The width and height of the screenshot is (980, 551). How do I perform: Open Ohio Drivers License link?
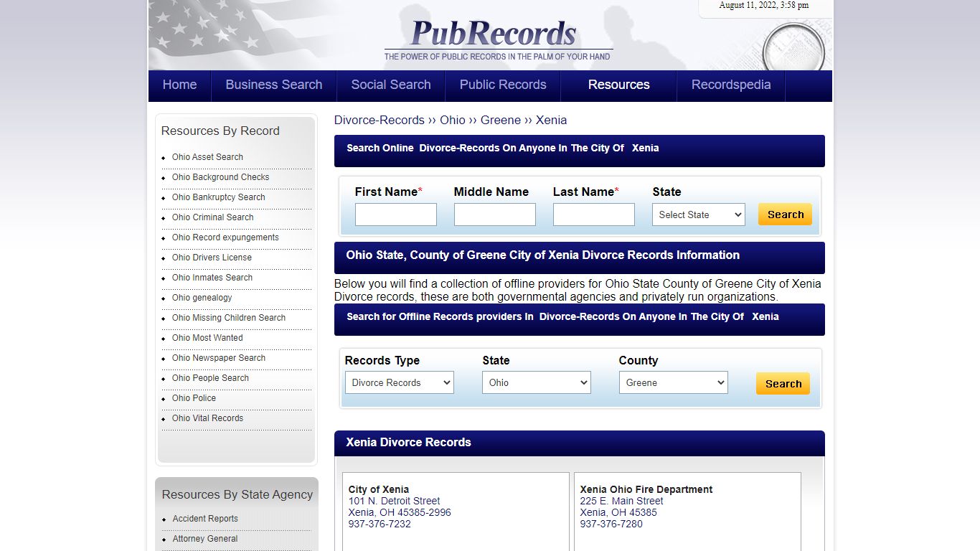click(212, 258)
